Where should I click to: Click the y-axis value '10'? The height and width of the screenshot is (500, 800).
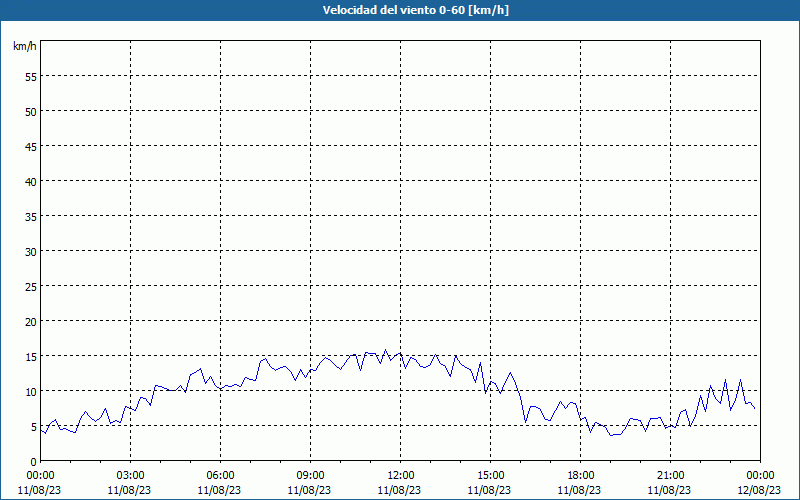coord(31,392)
